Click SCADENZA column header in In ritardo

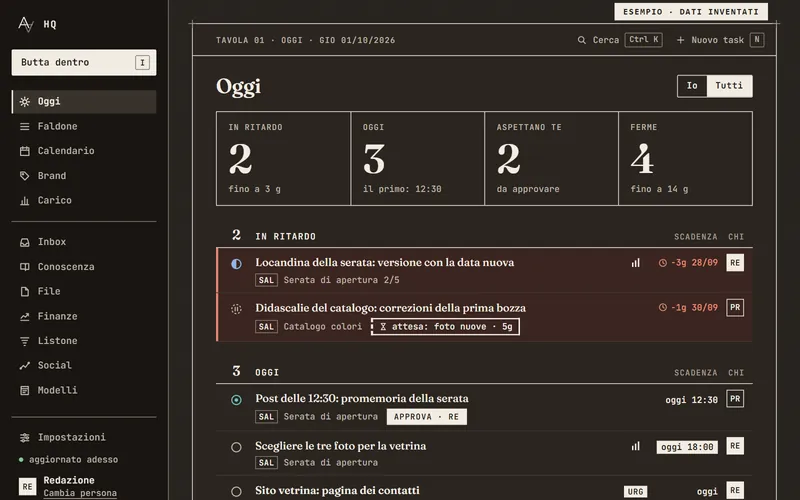[x=695, y=237]
